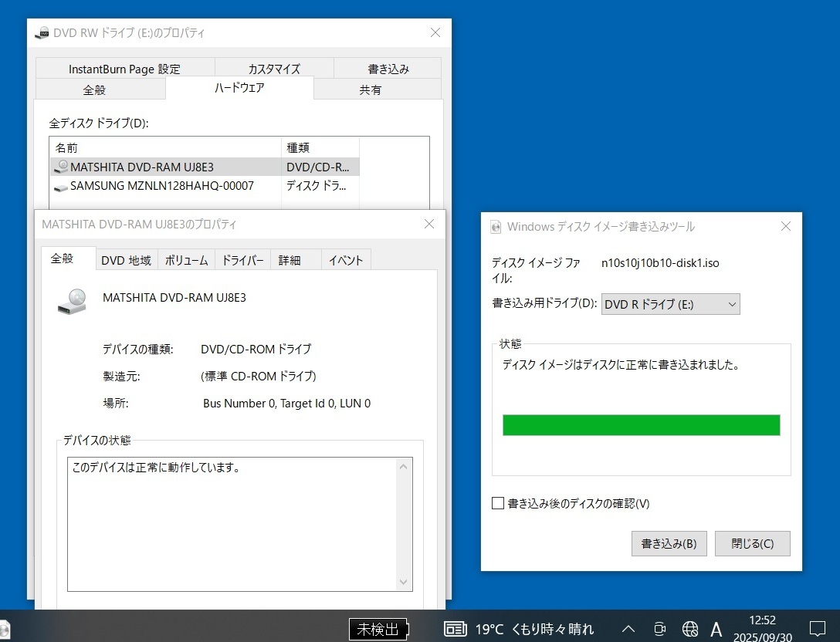Open the notification center icon

[817, 629]
